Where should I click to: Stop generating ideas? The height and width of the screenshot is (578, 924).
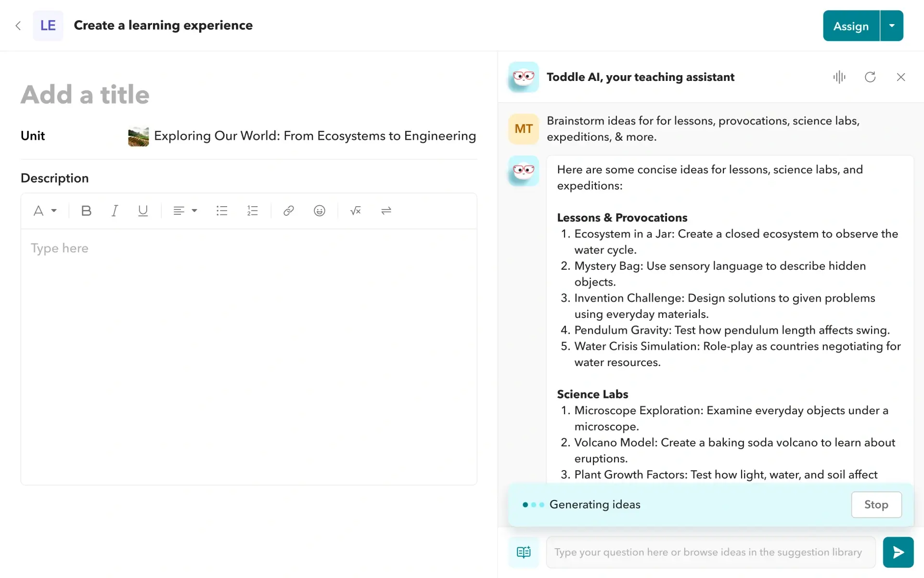point(876,504)
